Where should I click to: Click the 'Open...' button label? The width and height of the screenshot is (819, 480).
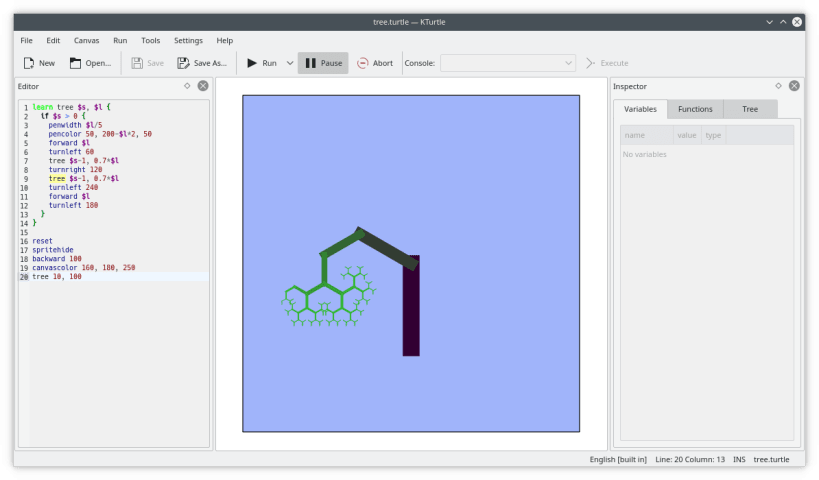(98, 63)
